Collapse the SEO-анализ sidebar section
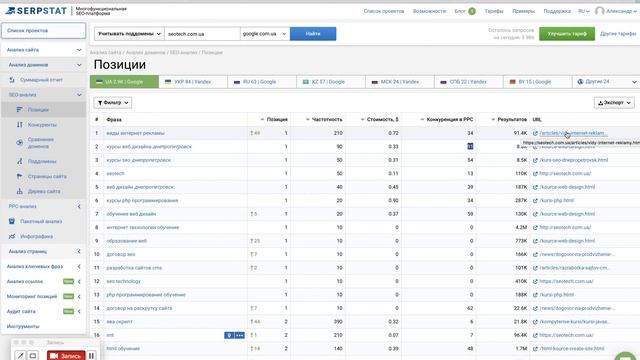Image resolution: width=640 pixels, height=360 pixels. coord(79,95)
